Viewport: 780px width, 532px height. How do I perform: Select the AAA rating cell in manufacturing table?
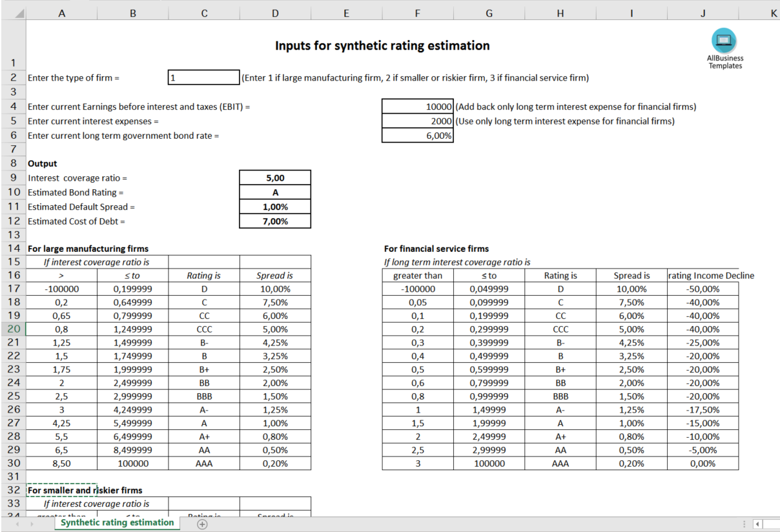204,464
